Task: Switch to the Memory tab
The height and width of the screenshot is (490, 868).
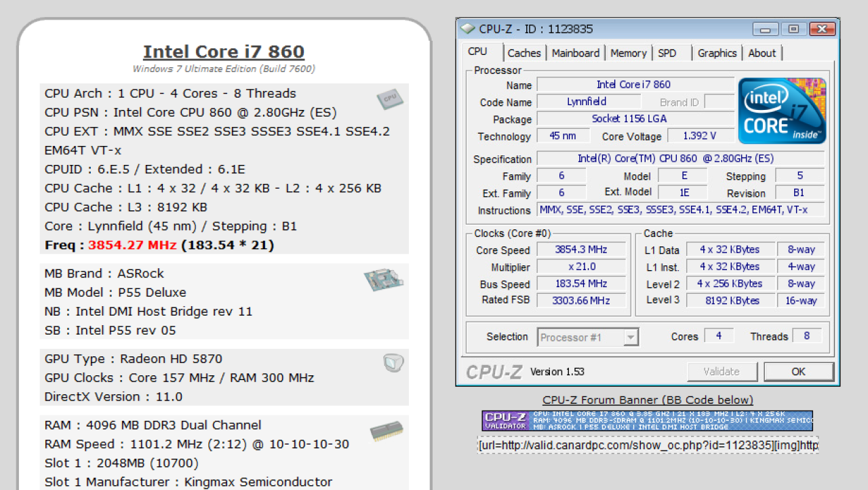Action: click(628, 53)
